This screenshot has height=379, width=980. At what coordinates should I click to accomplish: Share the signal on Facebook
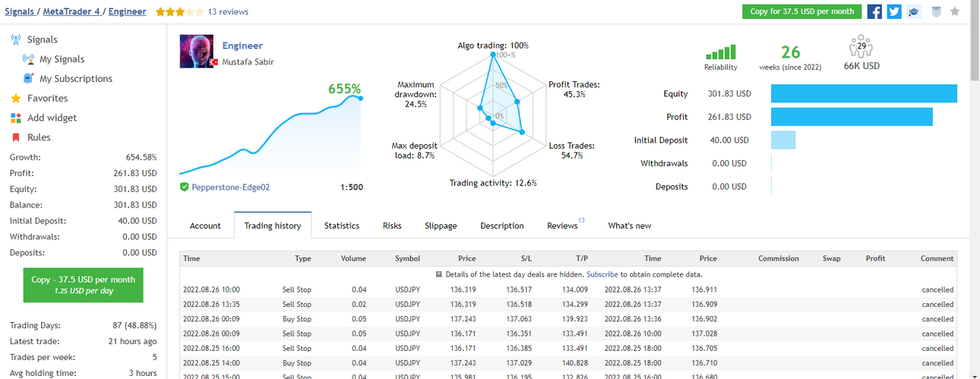click(874, 11)
